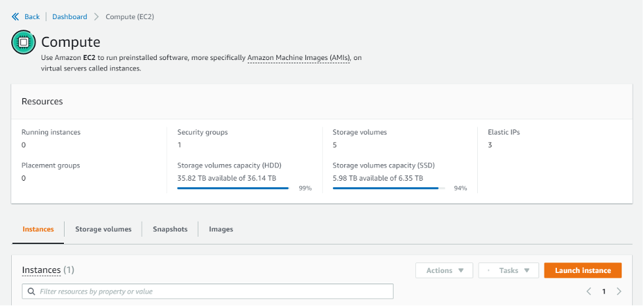Select the Instances tab
The image size is (644, 306).
pyautogui.click(x=38, y=229)
